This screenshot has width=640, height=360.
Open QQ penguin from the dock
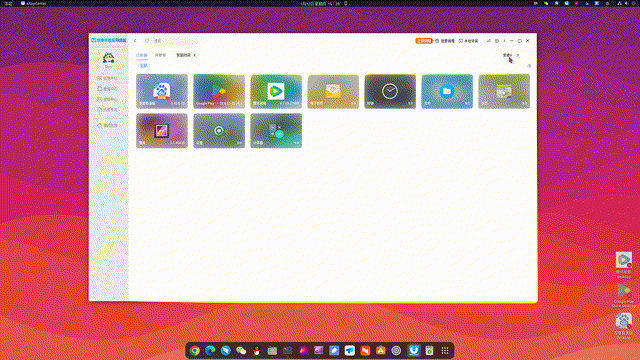[257, 351]
